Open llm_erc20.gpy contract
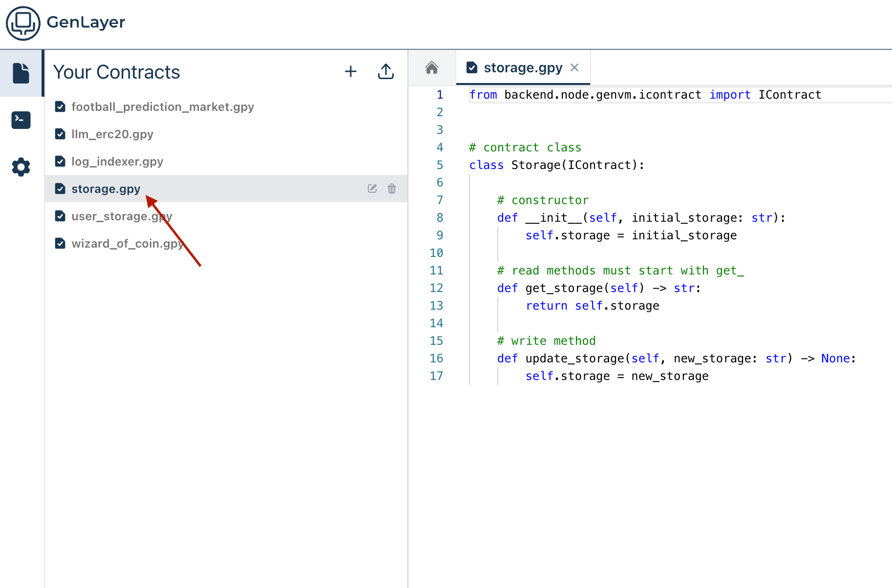This screenshot has height=588, width=892. click(112, 134)
